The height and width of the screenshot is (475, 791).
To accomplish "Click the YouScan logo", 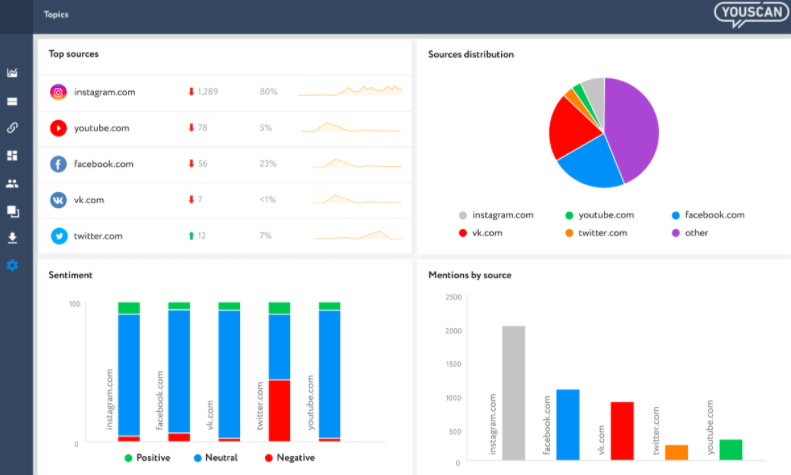I will [x=751, y=14].
